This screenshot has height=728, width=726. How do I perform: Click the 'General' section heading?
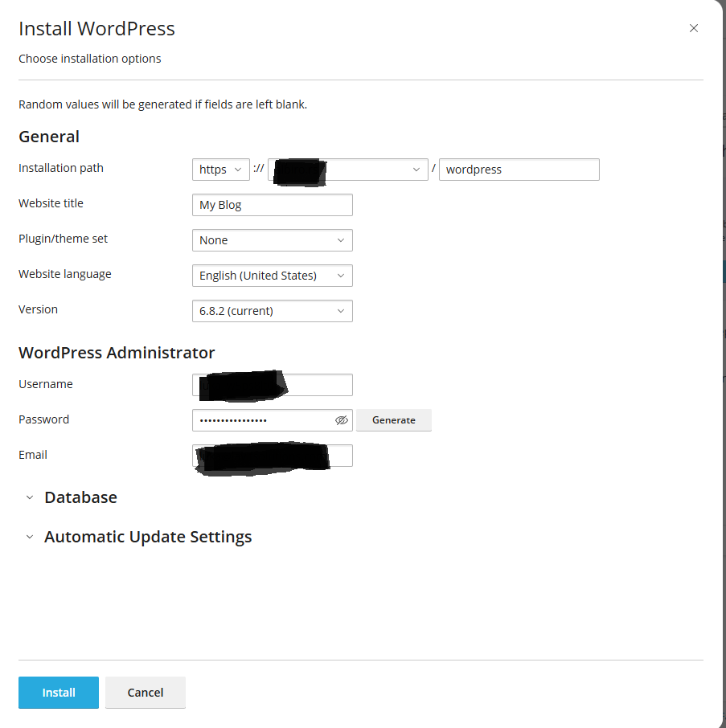49,137
